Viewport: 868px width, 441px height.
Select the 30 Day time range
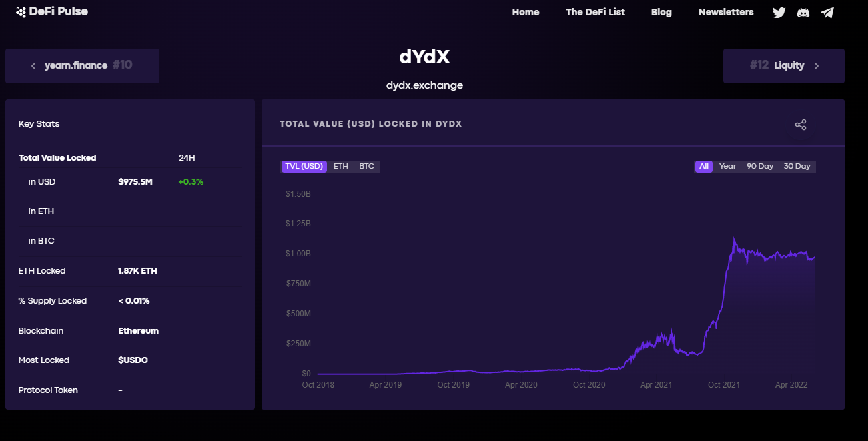(797, 166)
